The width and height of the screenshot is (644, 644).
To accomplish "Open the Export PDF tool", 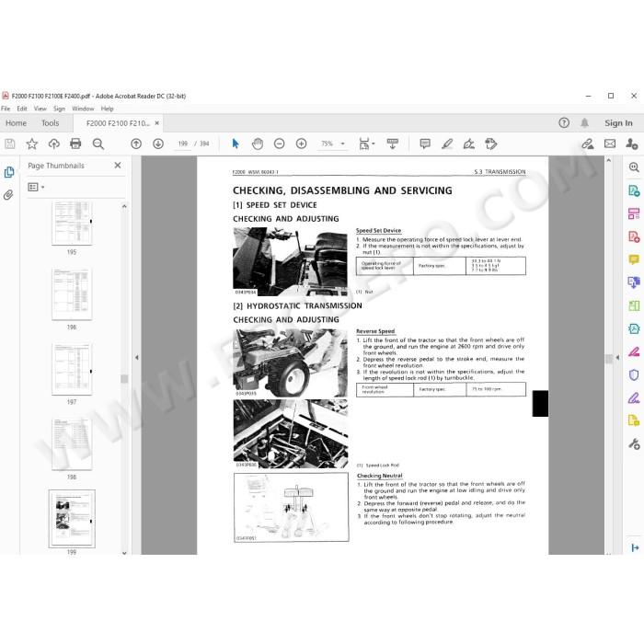I will point(634,191).
